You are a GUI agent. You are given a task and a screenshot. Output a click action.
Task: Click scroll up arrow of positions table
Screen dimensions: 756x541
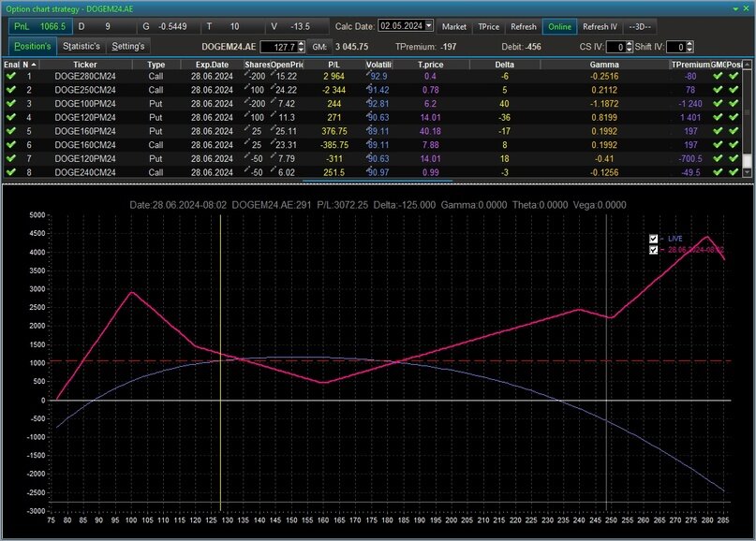(x=747, y=65)
